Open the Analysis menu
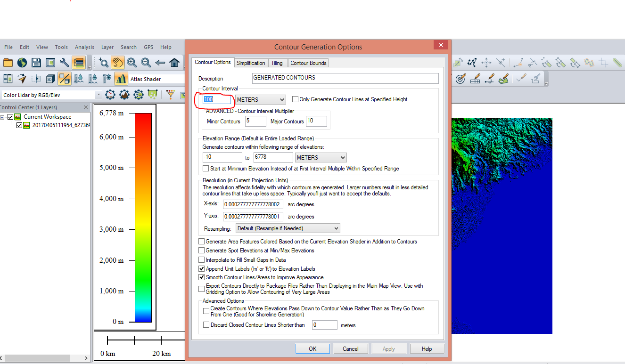This screenshot has height=364, width=625. pos(84,47)
